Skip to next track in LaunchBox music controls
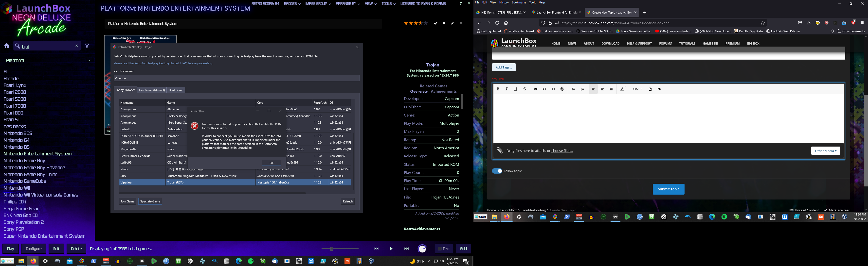 pos(407,249)
